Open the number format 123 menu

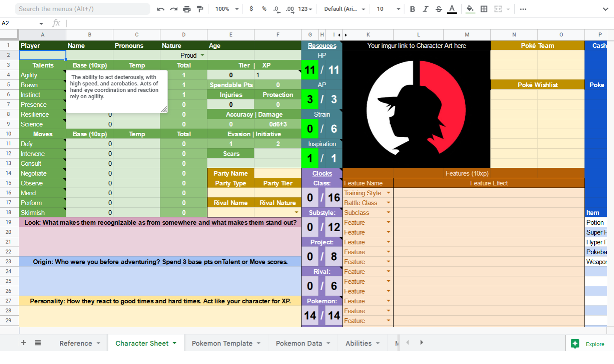click(305, 9)
